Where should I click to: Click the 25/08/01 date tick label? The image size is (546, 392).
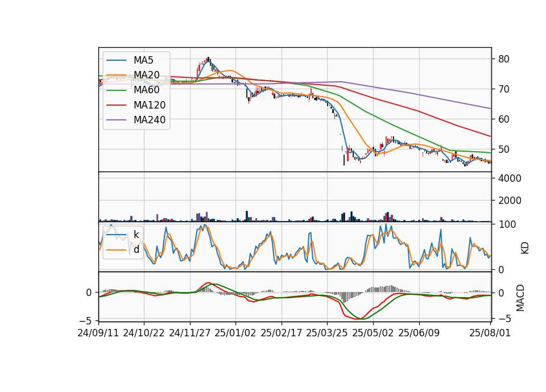(490, 333)
